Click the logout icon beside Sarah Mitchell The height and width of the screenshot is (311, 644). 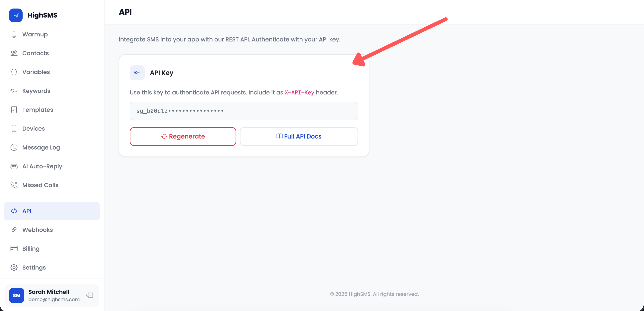pos(89,295)
